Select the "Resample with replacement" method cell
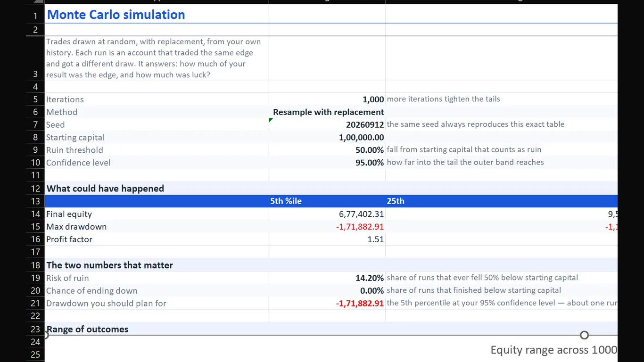 pos(327,112)
